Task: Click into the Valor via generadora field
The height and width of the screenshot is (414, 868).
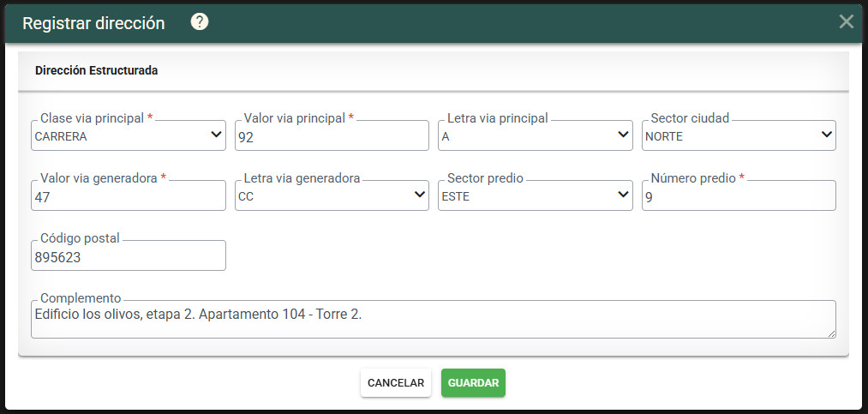Action: point(129,195)
